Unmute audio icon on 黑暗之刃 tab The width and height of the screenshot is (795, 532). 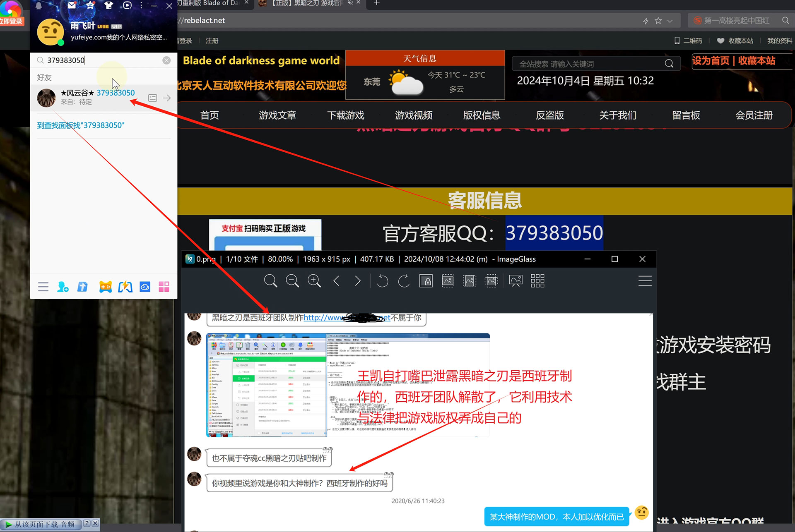350,3
